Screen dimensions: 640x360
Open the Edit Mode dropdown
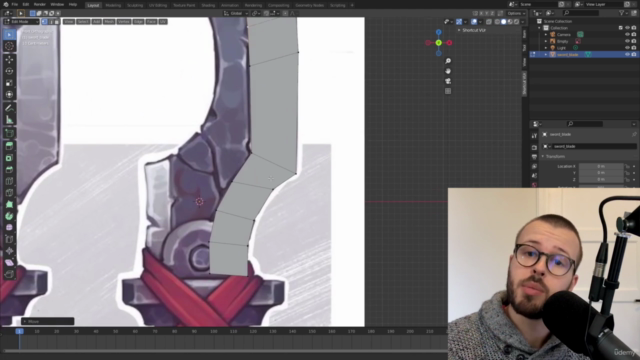pyautogui.click(x=21, y=22)
